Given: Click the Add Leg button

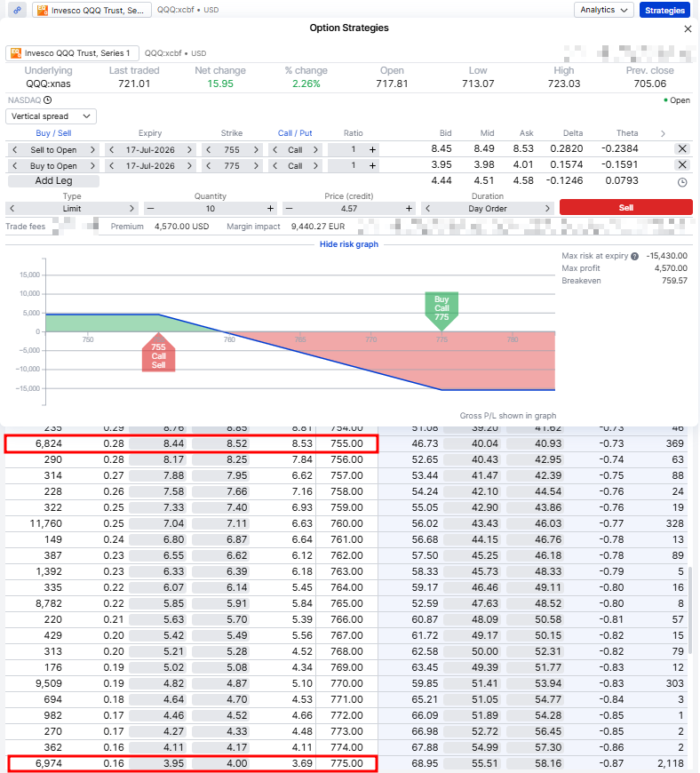Looking at the screenshot, I should (53, 181).
